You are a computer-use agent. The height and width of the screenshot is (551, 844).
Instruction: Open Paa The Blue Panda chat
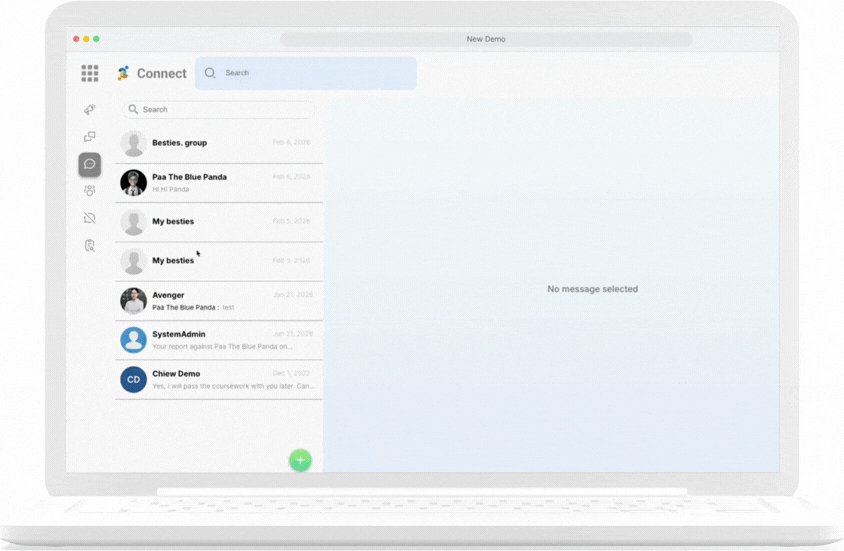pos(219,182)
